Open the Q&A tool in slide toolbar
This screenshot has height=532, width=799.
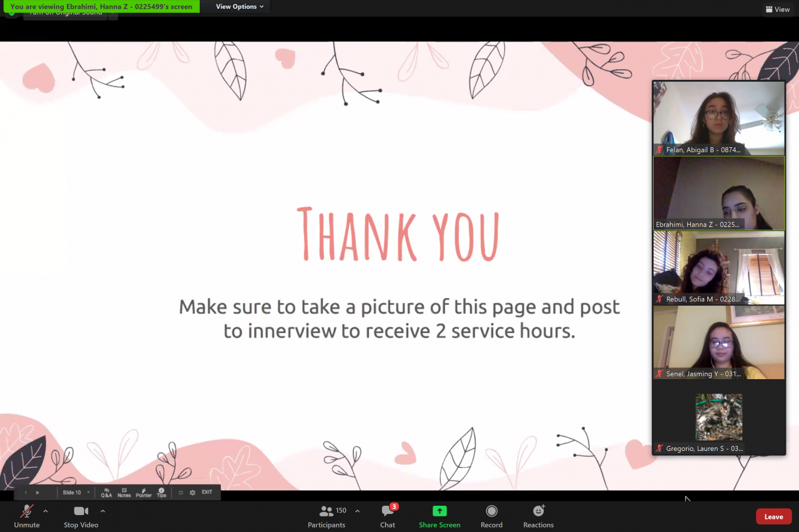pos(107,493)
